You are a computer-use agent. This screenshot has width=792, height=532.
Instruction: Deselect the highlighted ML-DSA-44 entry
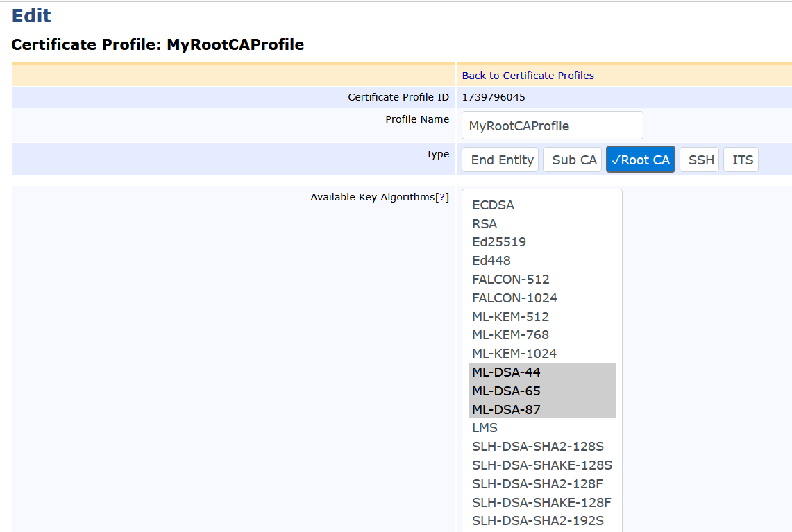(x=506, y=372)
